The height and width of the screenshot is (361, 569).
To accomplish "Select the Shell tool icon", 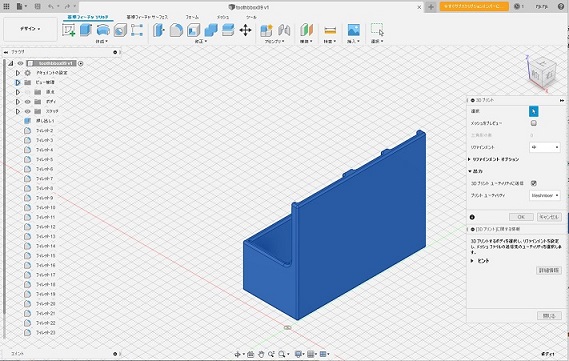I will click(193, 30).
